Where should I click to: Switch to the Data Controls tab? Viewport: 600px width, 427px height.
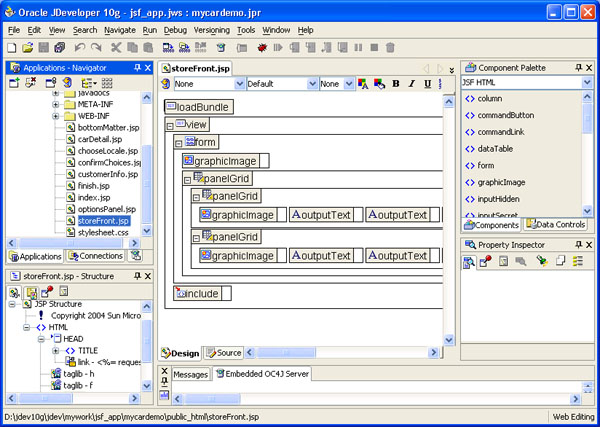click(x=555, y=225)
